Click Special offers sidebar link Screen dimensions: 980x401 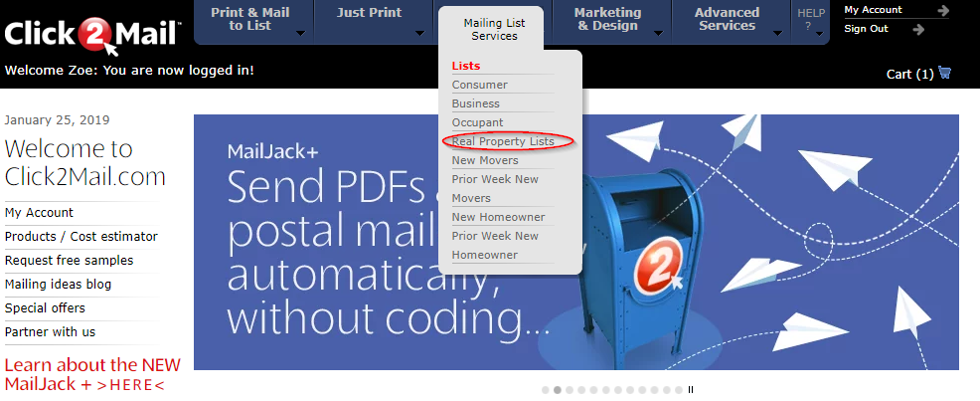(45, 307)
